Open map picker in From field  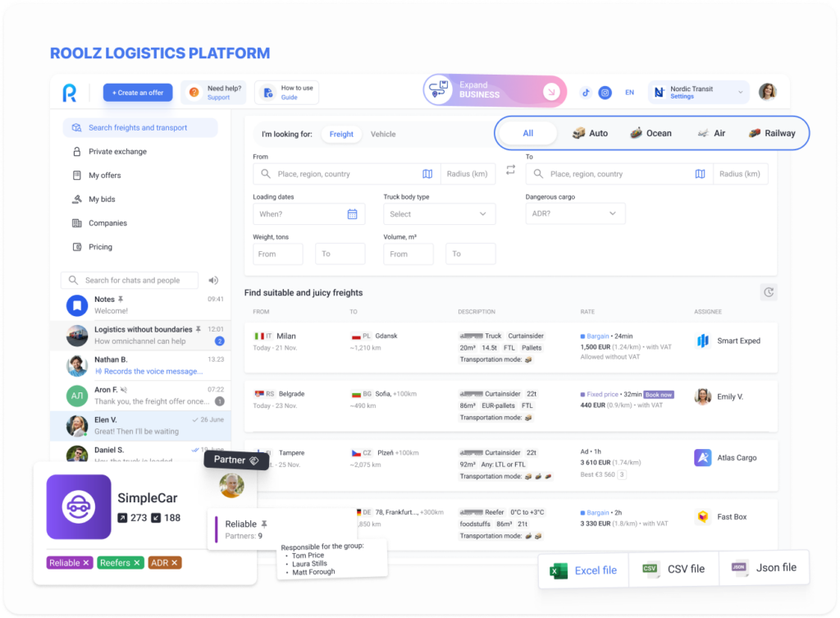[427, 174]
